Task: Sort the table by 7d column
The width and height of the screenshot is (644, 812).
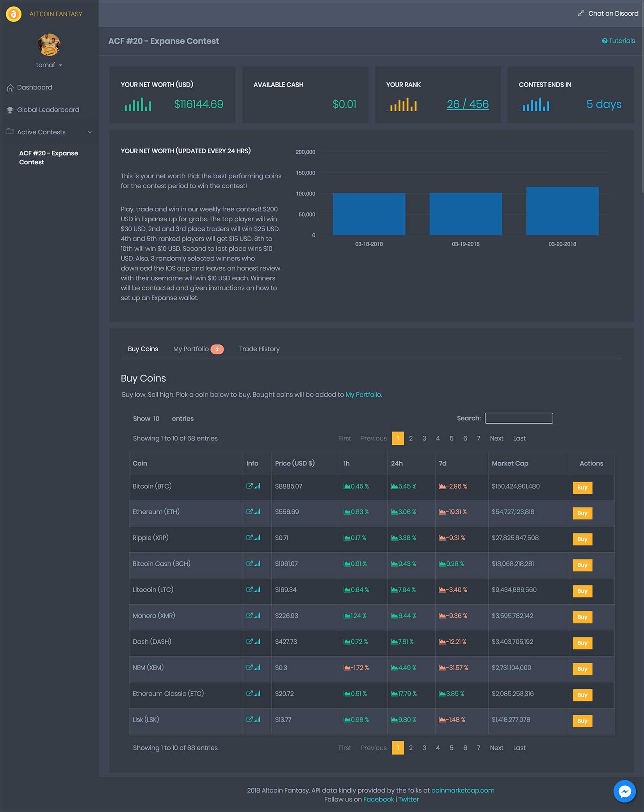Action: pos(462,463)
